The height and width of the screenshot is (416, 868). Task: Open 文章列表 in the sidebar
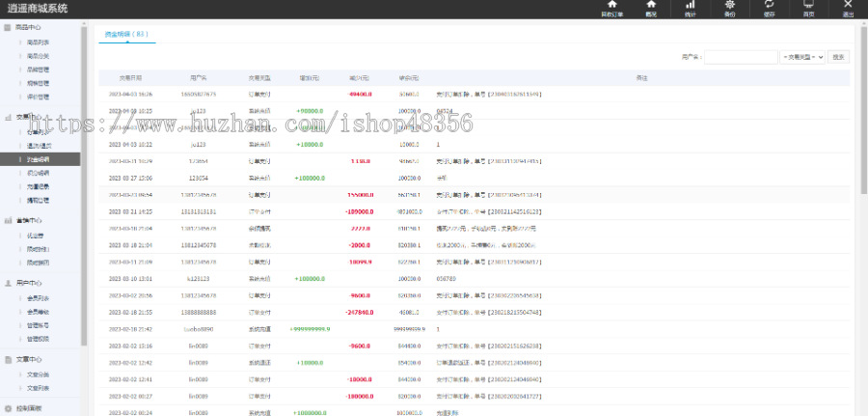click(38, 388)
